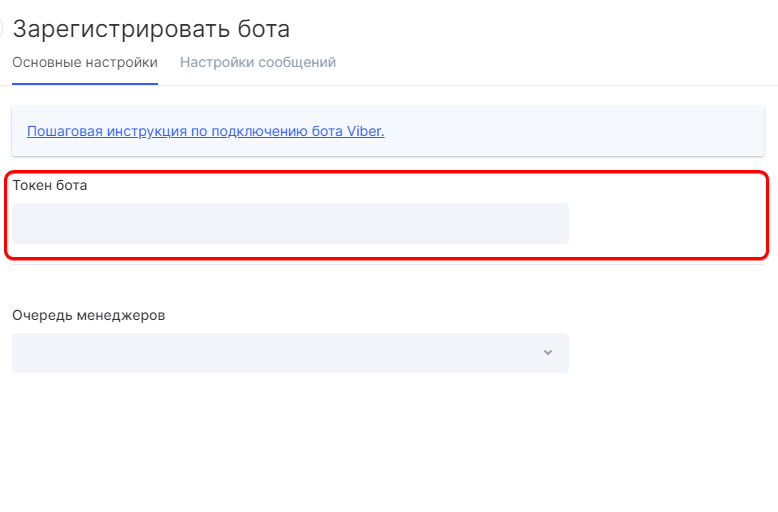Click empty area of the blue info banner
This screenshot has height=512, width=778.
point(571,131)
